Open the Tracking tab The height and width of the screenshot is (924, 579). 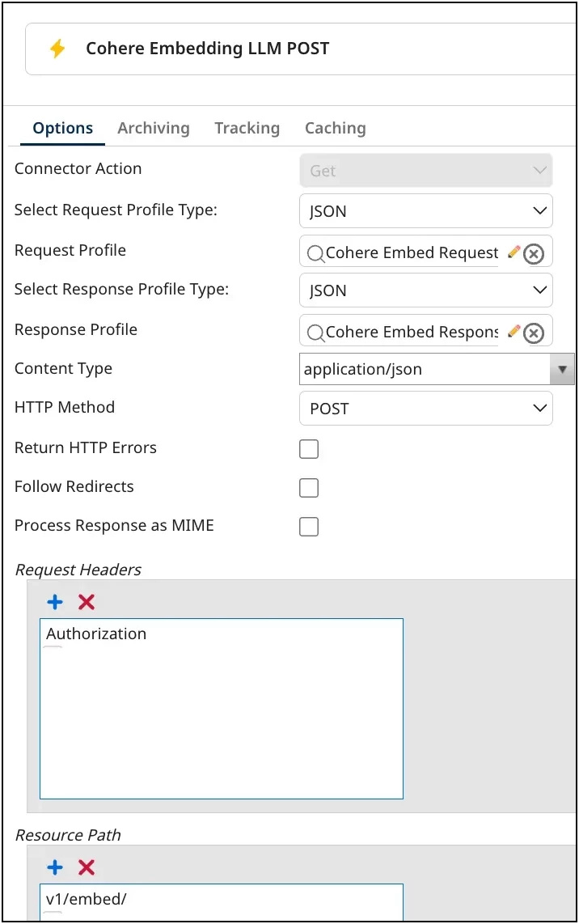[x=247, y=128]
